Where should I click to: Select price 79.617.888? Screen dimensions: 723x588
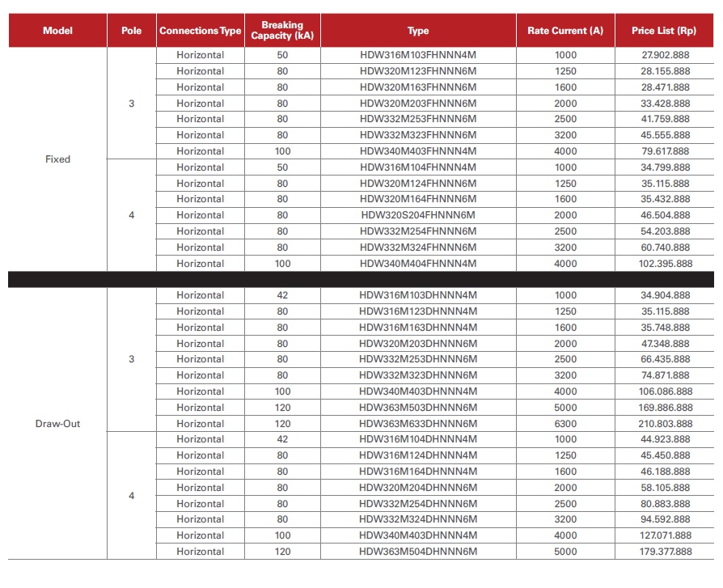click(x=666, y=150)
